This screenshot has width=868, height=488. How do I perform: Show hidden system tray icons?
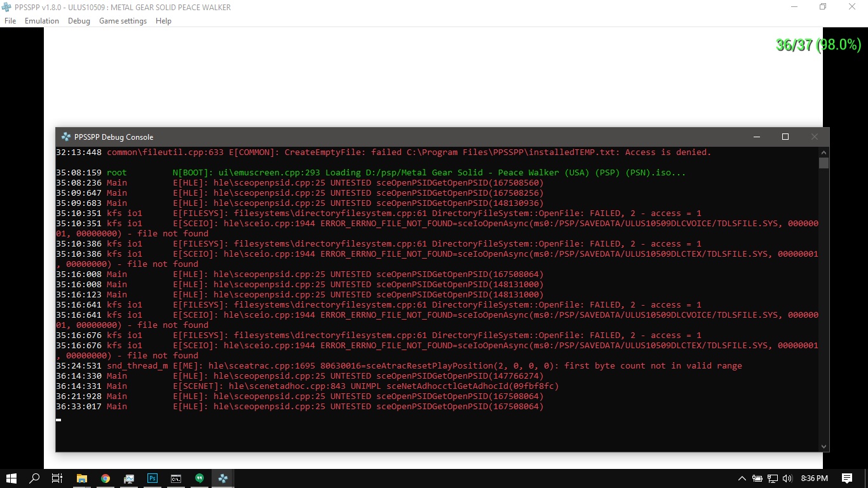click(x=742, y=478)
